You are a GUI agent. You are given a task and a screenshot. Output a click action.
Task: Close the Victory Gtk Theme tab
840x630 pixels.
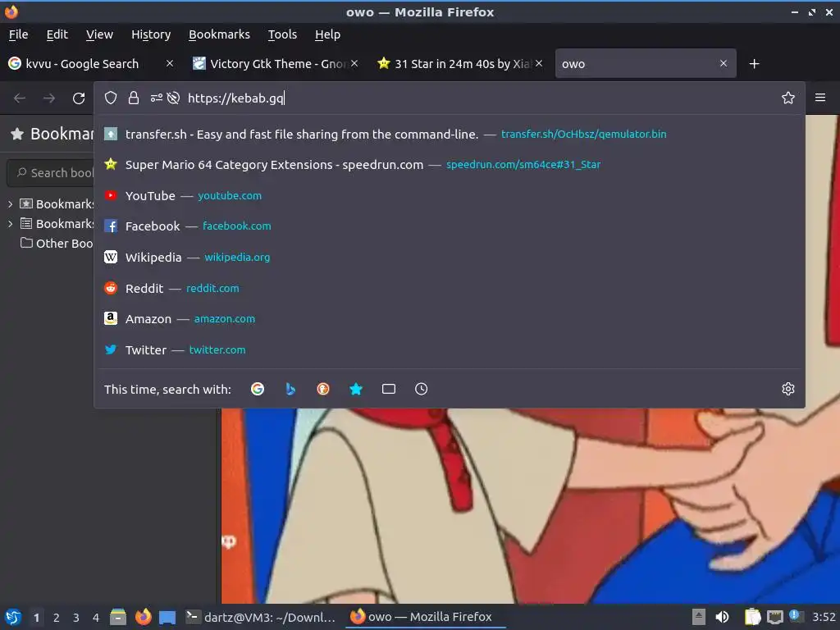point(354,63)
